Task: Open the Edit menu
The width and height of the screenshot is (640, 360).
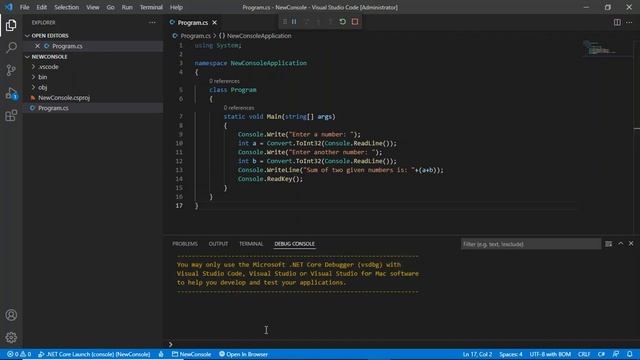Action: pyautogui.click(x=42, y=7)
